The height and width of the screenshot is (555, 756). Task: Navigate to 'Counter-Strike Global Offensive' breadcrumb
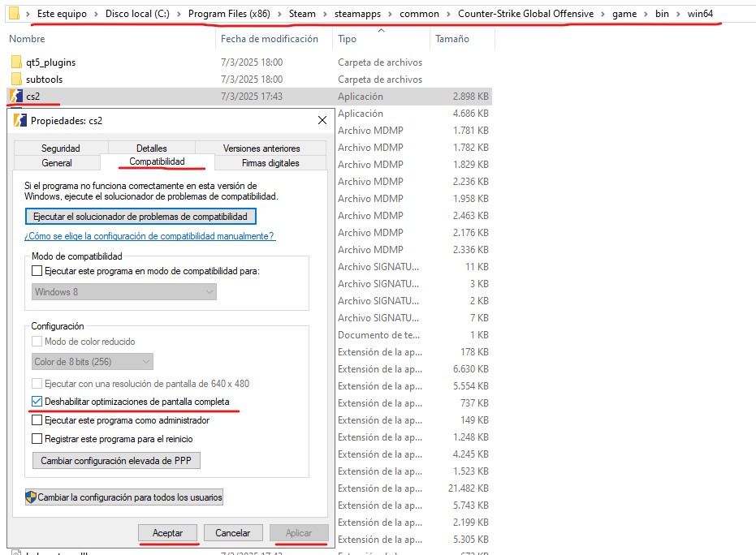click(525, 14)
